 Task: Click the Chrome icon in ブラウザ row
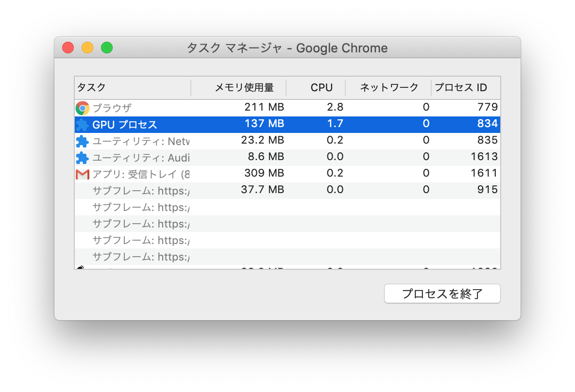pos(82,108)
